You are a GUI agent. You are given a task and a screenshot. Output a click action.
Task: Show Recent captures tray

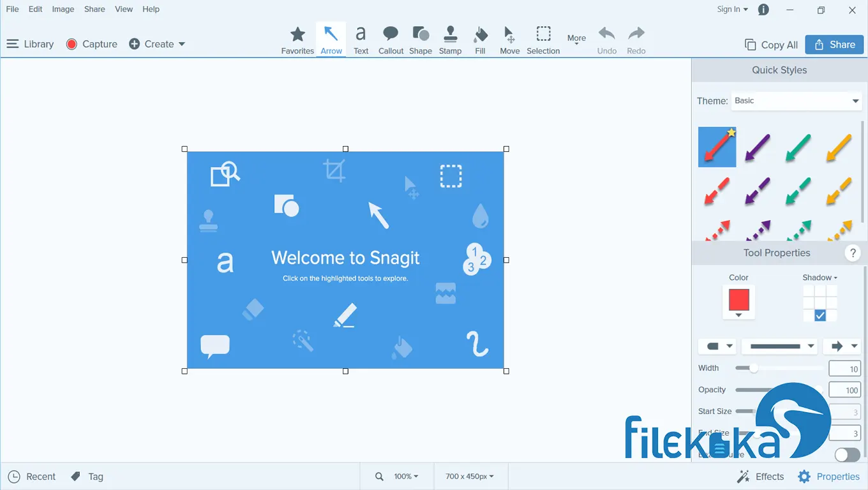point(32,477)
